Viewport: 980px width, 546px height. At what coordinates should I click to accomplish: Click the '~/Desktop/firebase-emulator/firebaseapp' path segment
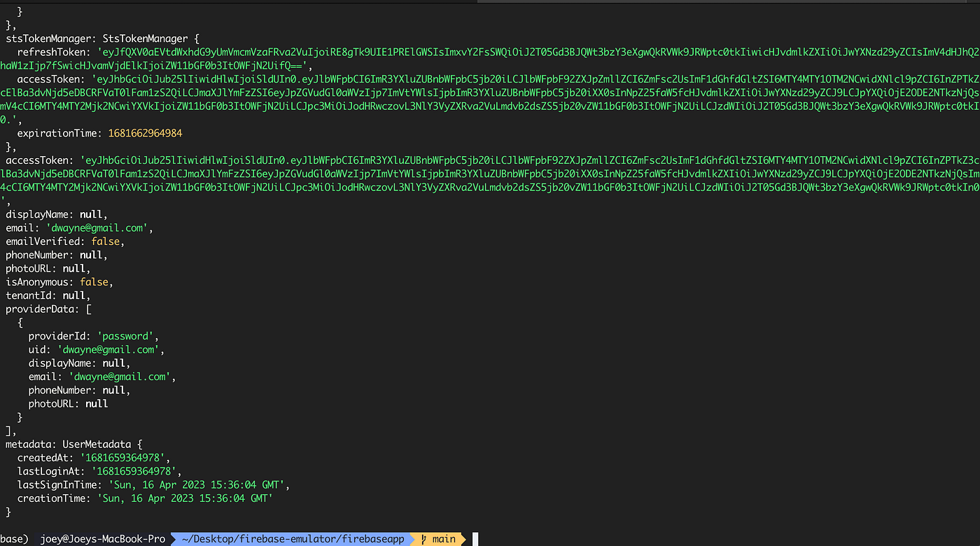[293, 539]
